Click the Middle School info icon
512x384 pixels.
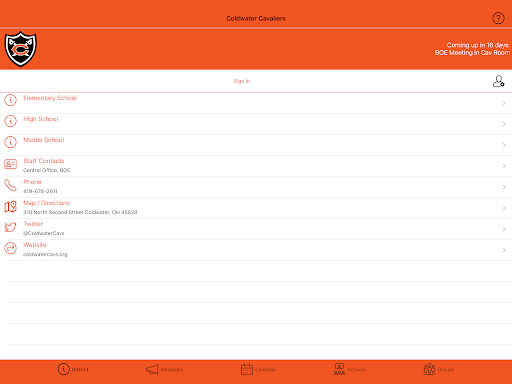coord(10,142)
